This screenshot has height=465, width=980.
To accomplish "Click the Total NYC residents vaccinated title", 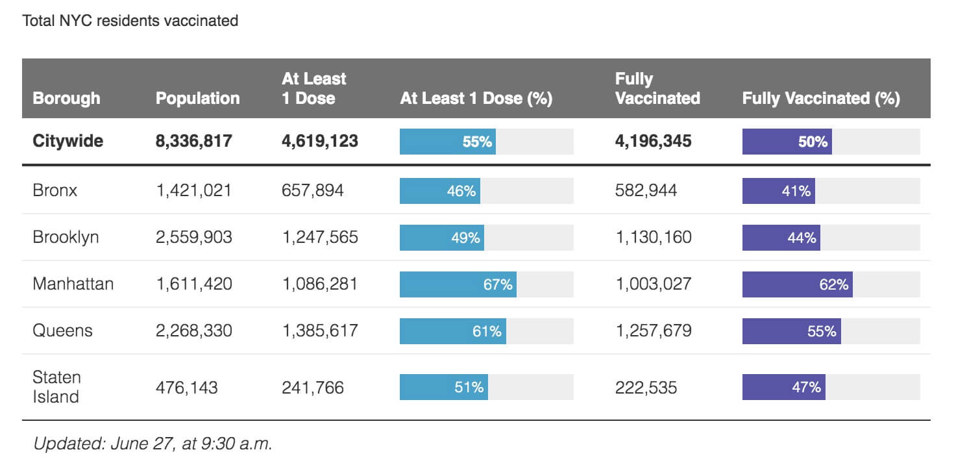I will (x=130, y=21).
